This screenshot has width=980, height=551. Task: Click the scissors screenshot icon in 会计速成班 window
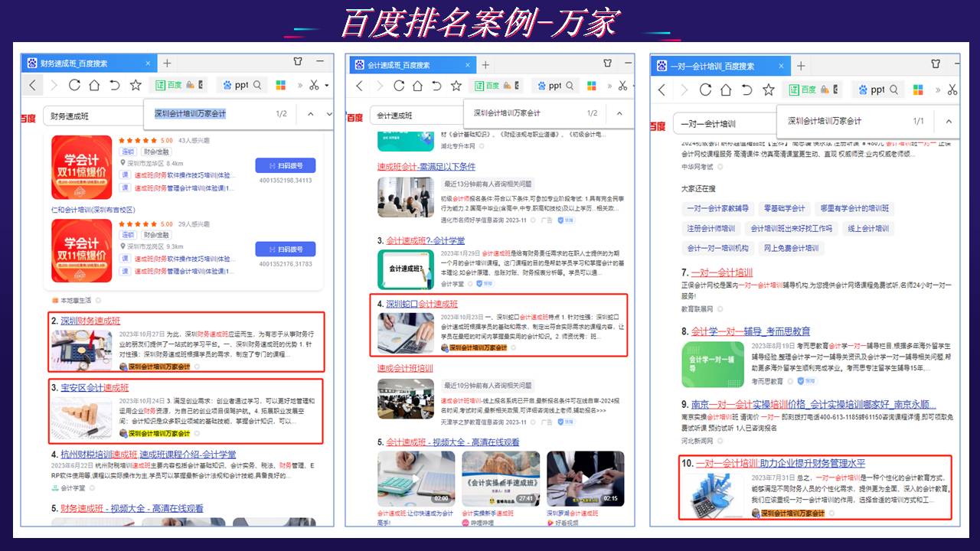[622, 86]
